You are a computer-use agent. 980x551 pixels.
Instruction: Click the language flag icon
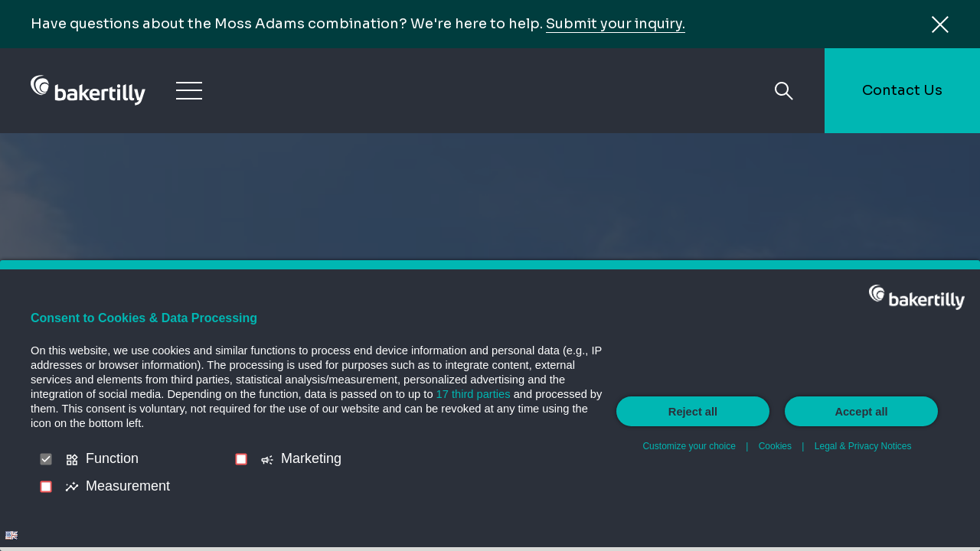11,536
